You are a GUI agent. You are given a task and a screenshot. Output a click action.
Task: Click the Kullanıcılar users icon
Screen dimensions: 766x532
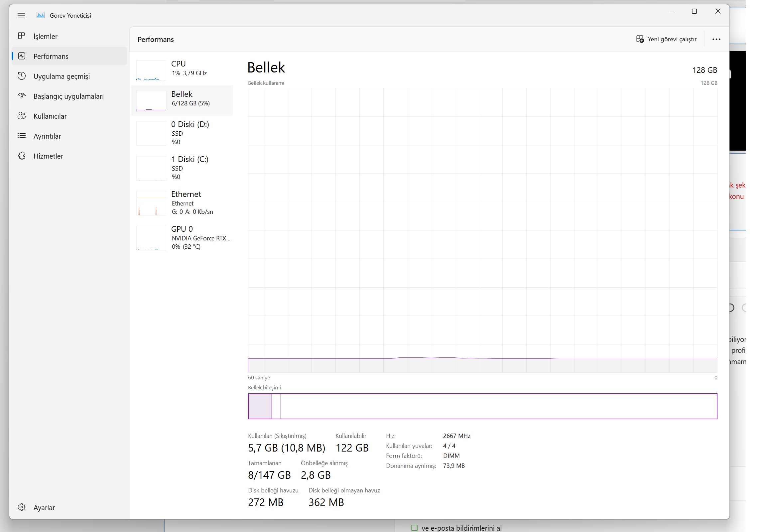[21, 116]
